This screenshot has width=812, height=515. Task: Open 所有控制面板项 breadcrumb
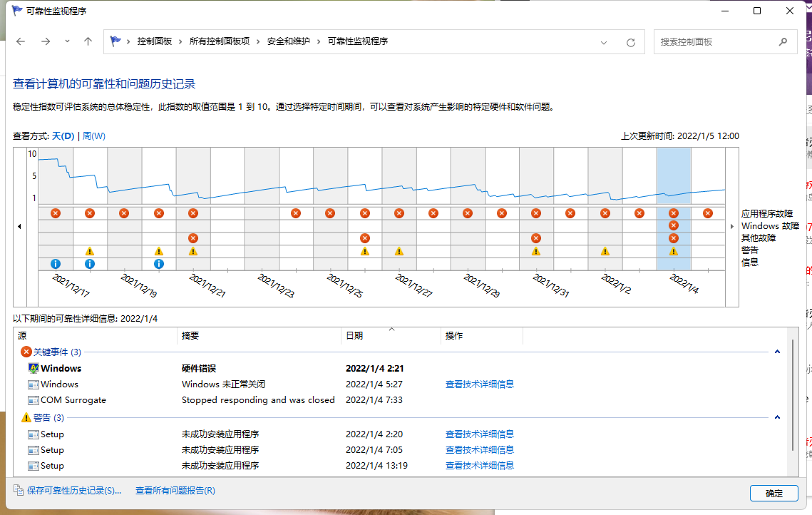[220, 41]
